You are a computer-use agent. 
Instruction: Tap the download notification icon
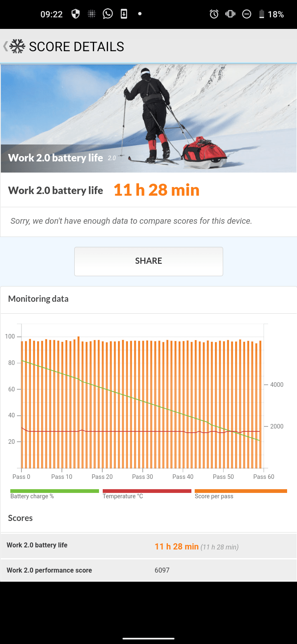[x=124, y=14]
